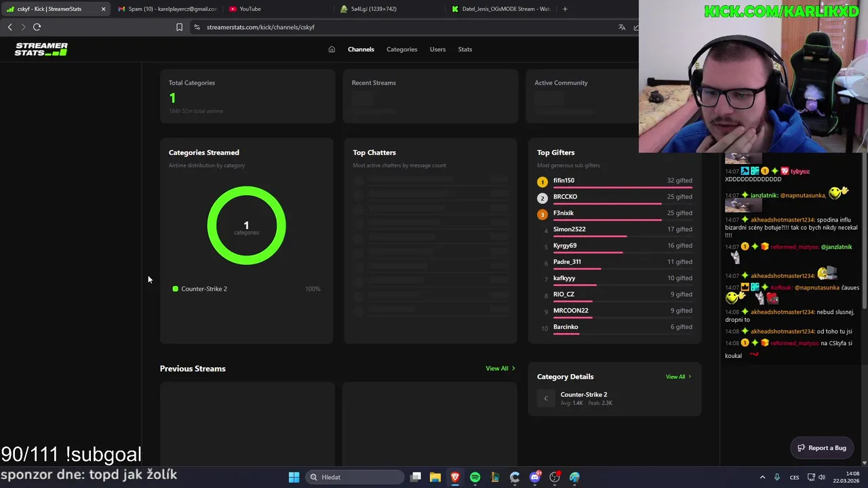Open League of Legends from the taskbar
868x488 pixels.
pyautogui.click(x=495, y=477)
